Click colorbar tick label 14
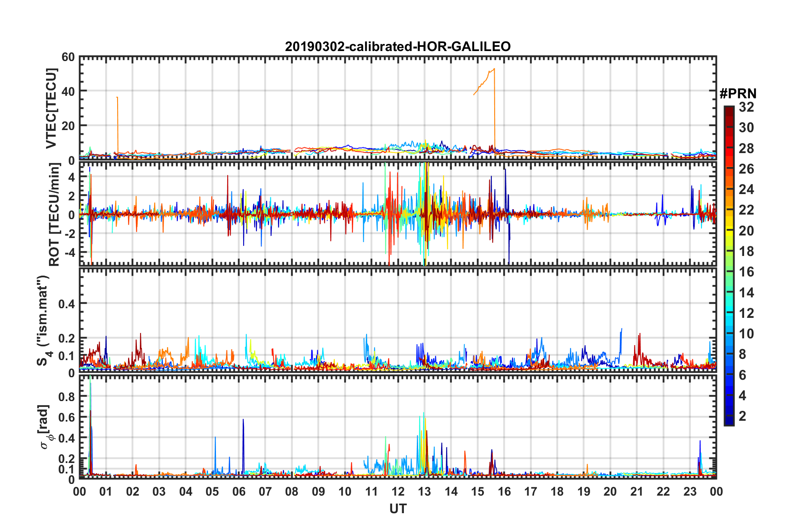The height and width of the screenshot is (532, 796). click(746, 292)
